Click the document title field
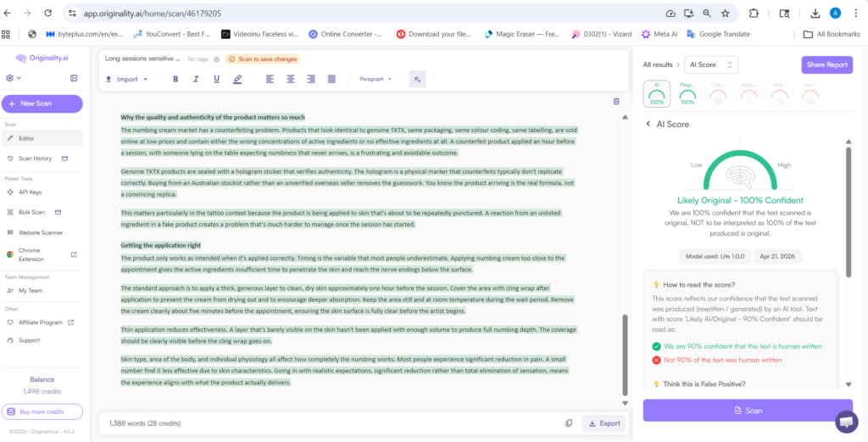868x442 pixels. 142,59
